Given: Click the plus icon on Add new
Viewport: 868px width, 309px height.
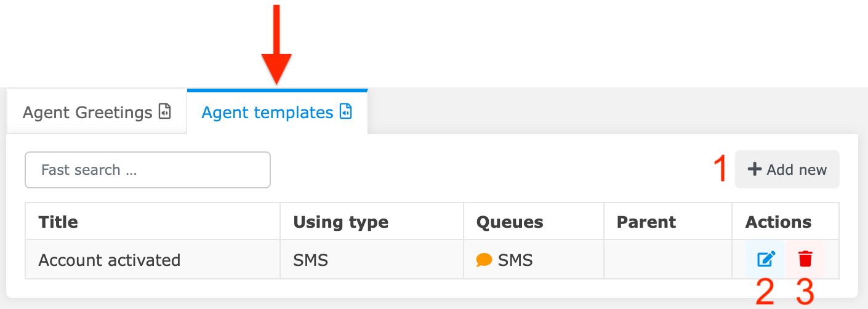Looking at the screenshot, I should click(754, 169).
